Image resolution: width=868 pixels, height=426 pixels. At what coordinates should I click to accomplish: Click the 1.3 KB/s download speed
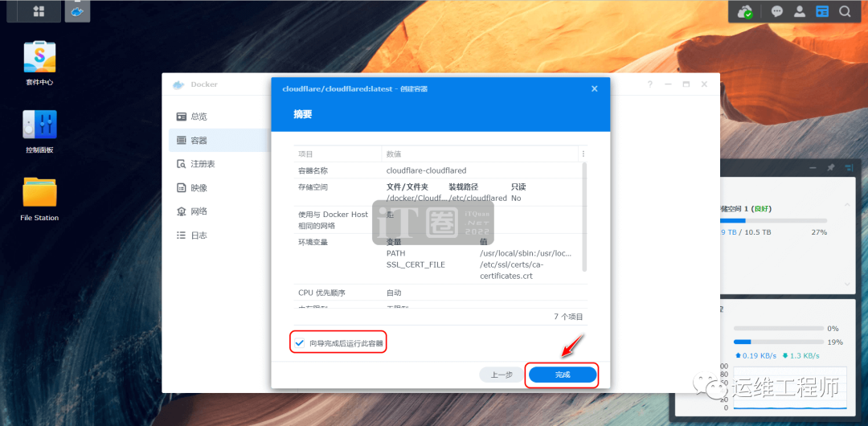[800, 355]
